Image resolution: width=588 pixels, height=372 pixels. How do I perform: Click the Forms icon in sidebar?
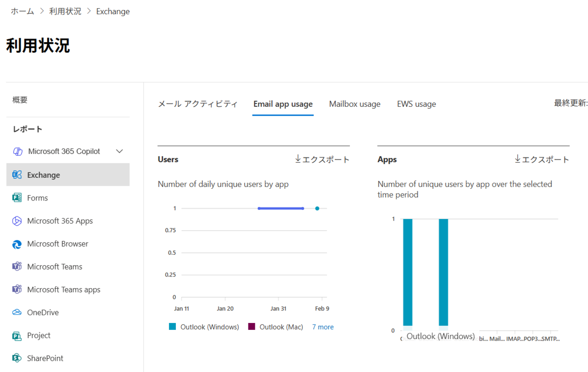(x=17, y=198)
